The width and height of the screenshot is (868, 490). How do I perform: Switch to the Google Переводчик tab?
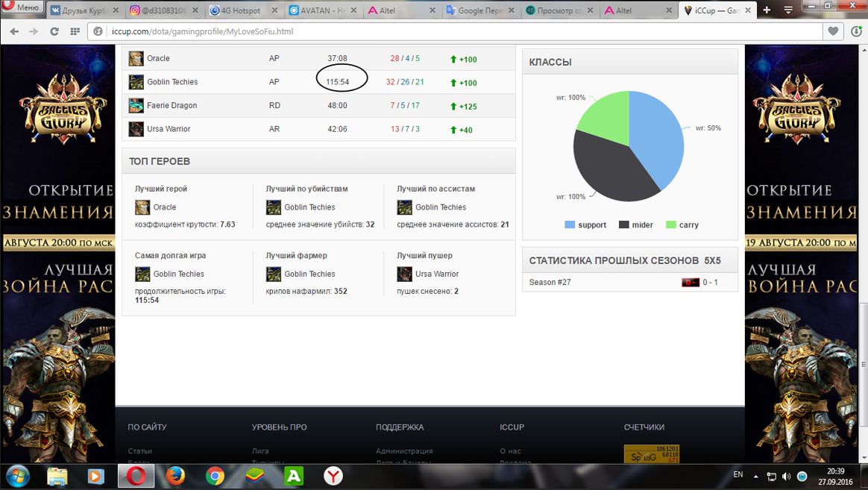[x=481, y=10]
